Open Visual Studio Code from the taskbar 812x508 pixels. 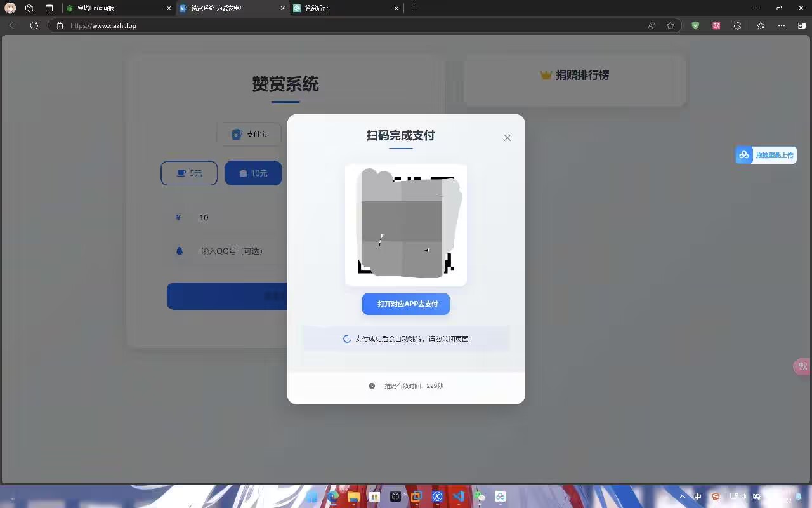(458, 497)
